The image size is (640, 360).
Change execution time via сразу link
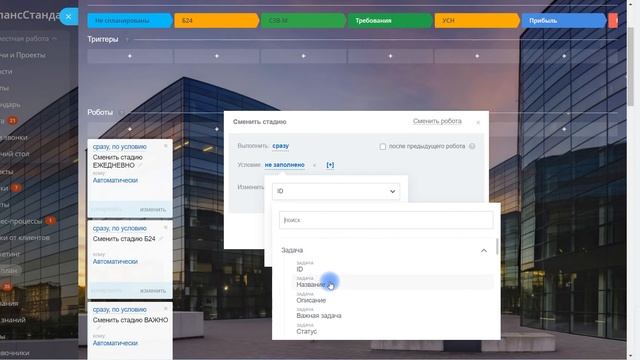pyautogui.click(x=280, y=146)
